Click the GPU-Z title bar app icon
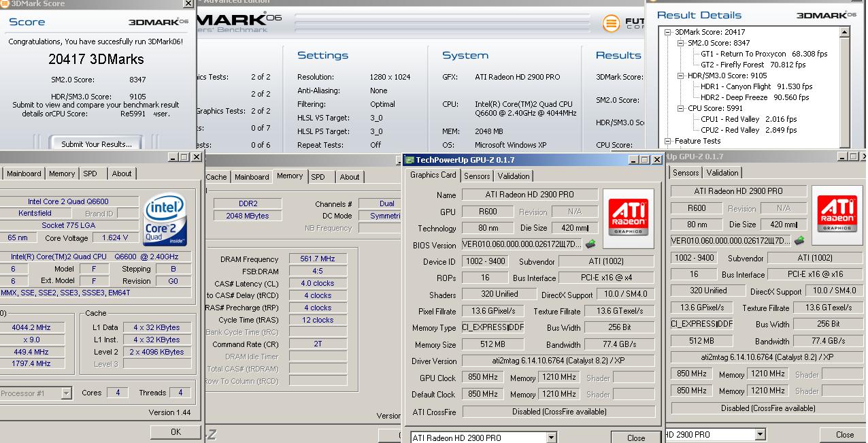Image resolution: width=868 pixels, height=443 pixels. 410,160
